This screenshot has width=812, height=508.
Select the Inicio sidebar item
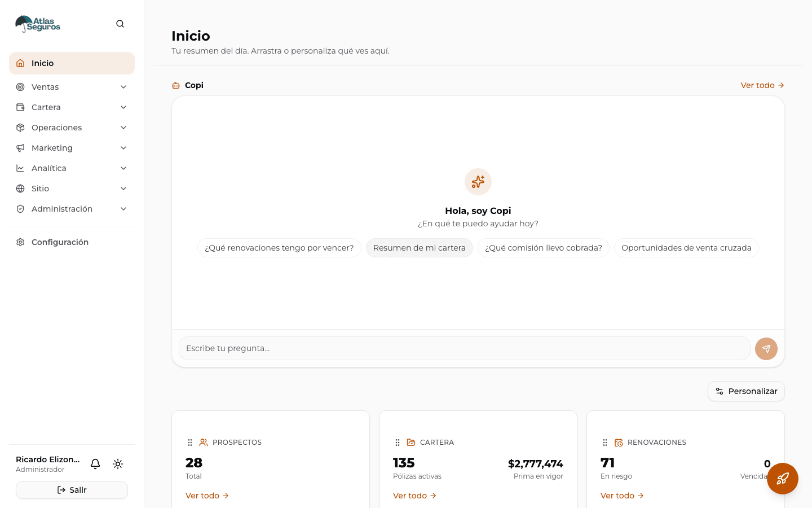point(72,63)
